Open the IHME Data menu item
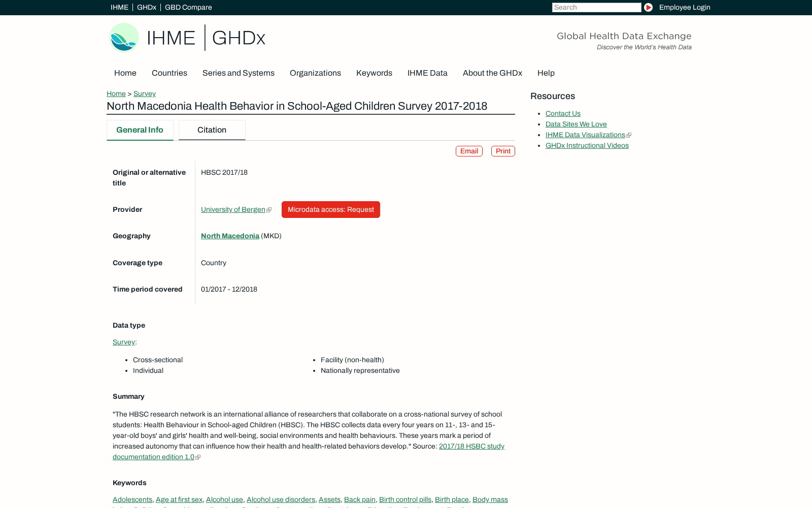 (x=427, y=73)
